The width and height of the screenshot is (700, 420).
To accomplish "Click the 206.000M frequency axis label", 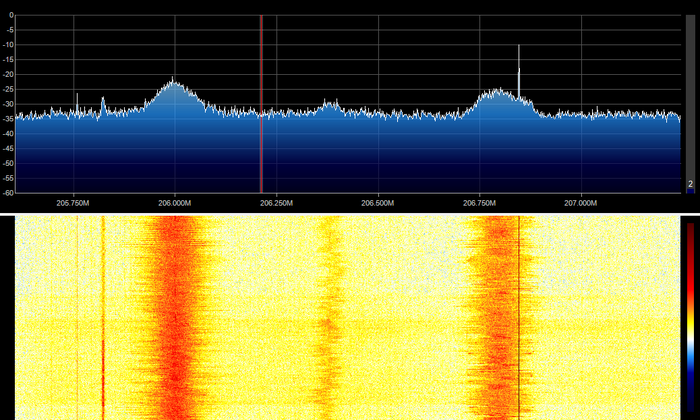I will [x=174, y=203].
